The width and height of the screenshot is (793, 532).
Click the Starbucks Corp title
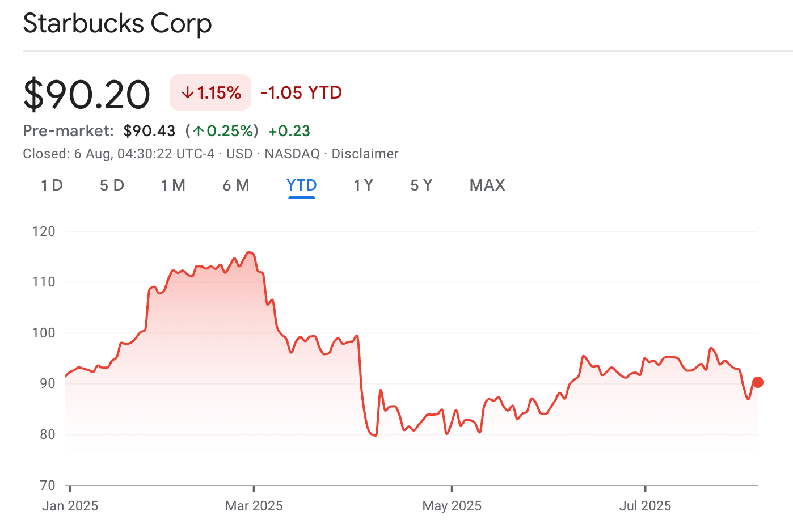[x=117, y=24]
